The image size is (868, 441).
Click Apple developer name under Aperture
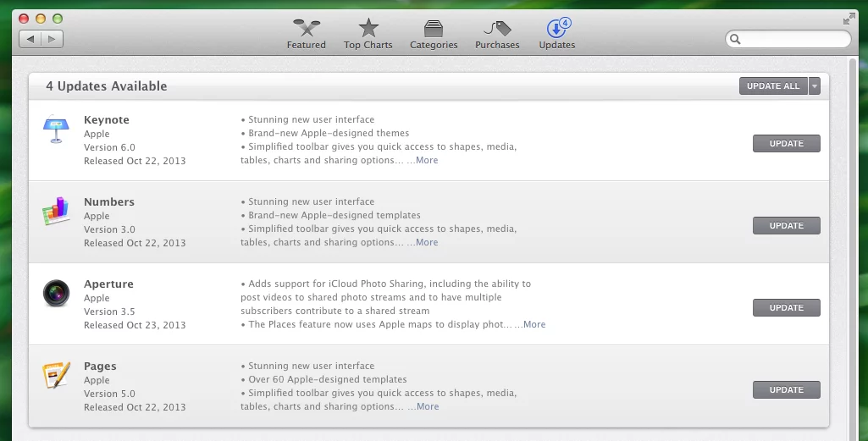(x=97, y=298)
